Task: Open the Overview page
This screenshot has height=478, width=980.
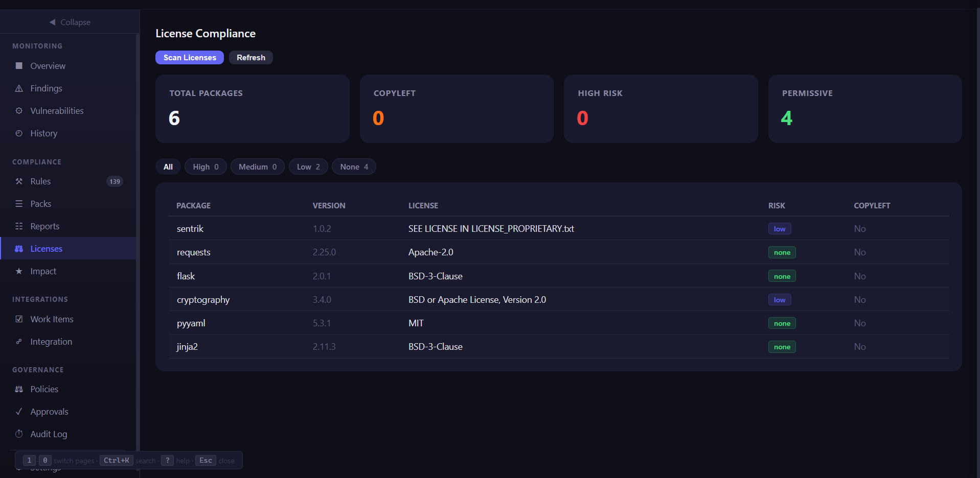Action: [68, 66]
